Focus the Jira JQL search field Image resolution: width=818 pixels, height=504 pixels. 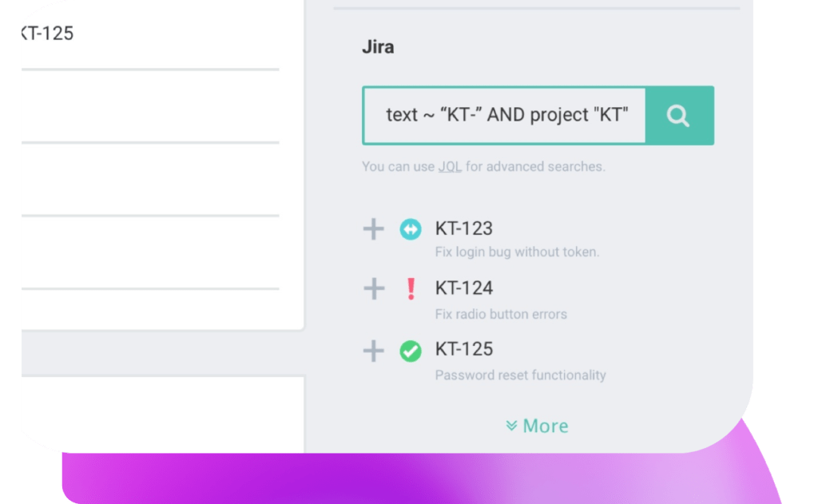[505, 115]
